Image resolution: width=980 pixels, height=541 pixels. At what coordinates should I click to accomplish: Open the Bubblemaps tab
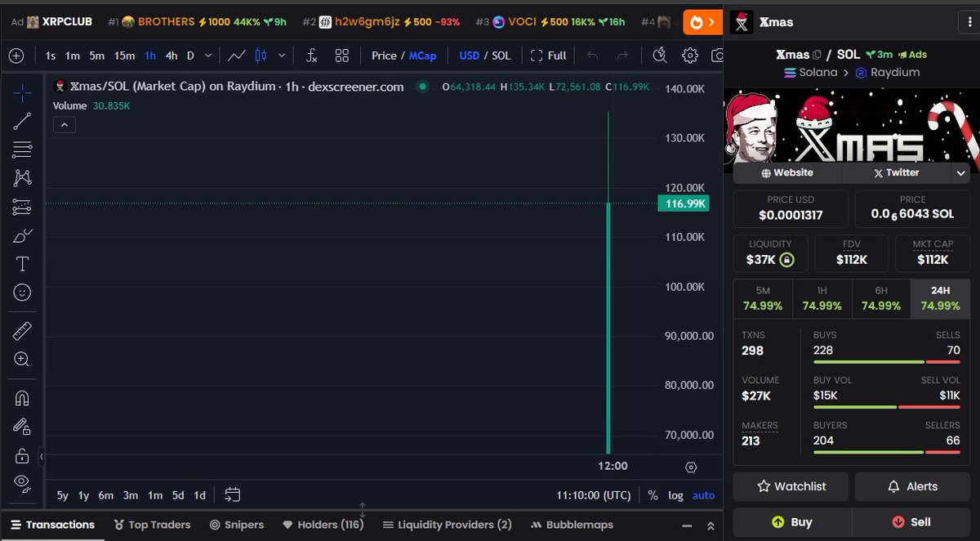point(572,525)
